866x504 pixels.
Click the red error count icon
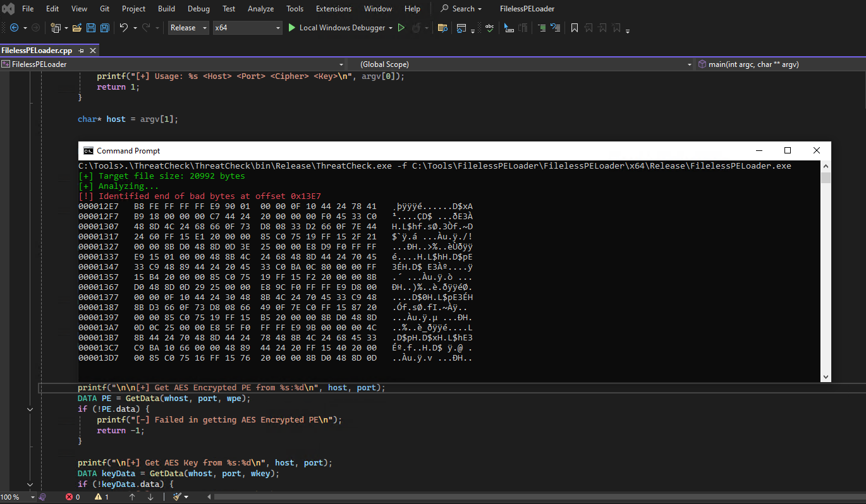coord(69,497)
